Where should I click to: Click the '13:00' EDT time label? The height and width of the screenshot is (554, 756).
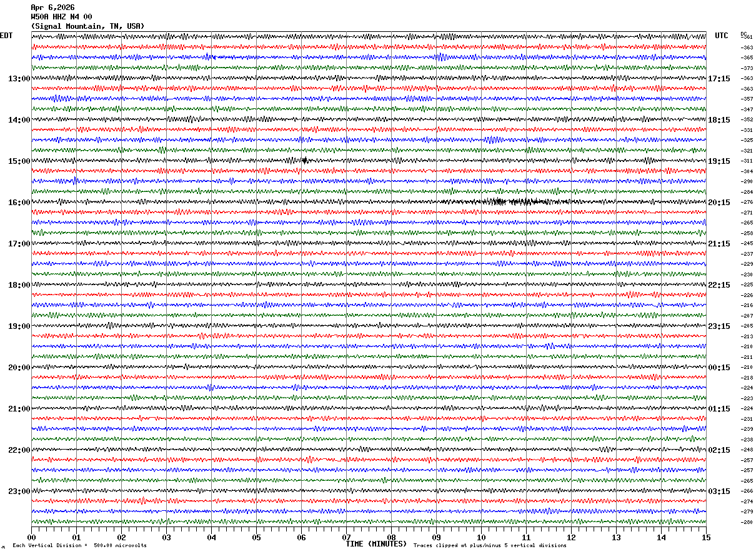[x=19, y=79]
